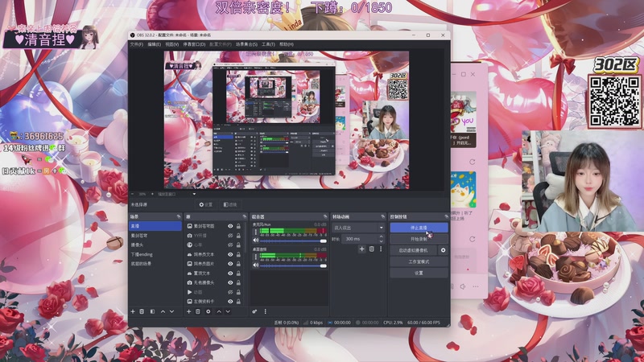Image resolution: width=644 pixels, height=362 pixels.
Task: Remove the transition with the trash icon
Action: coord(372,249)
